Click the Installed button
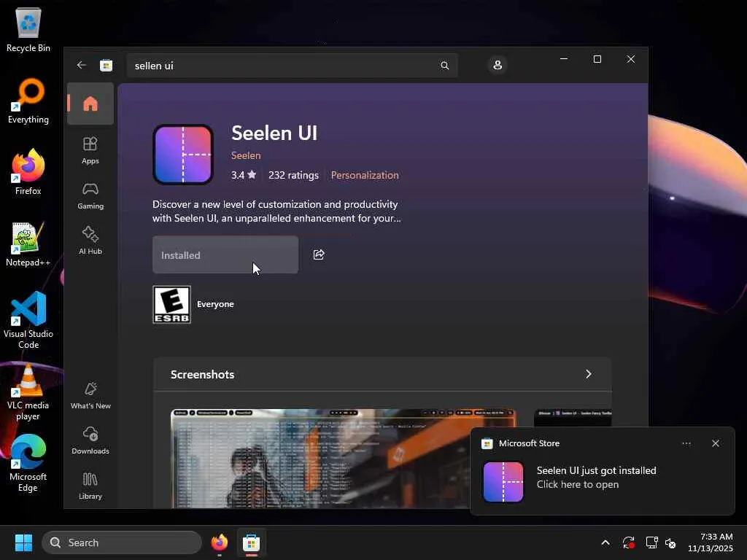 pyautogui.click(x=225, y=254)
